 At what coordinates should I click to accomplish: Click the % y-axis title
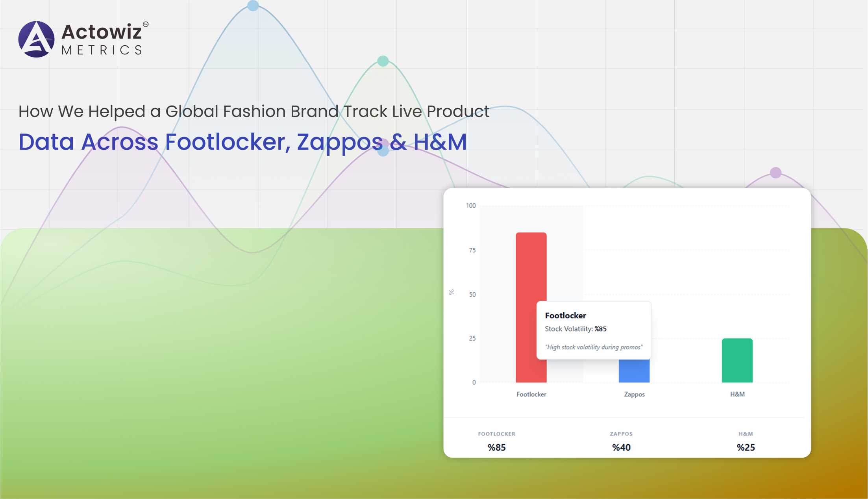click(x=452, y=292)
